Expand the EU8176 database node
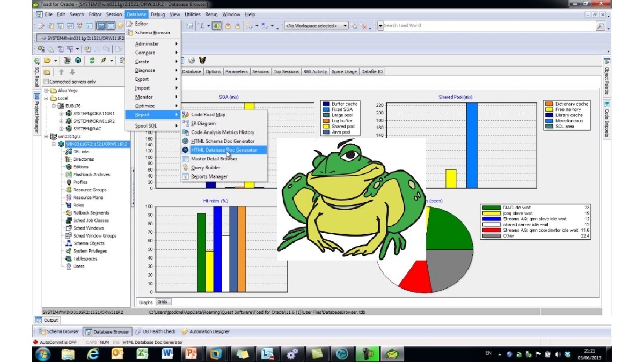Screen dimensions: 644x362 tap(54, 106)
